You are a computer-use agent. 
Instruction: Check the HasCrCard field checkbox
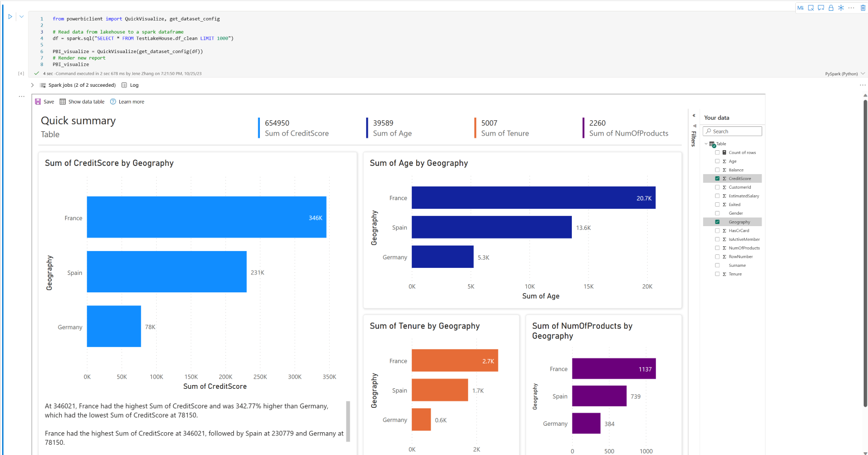coord(717,230)
